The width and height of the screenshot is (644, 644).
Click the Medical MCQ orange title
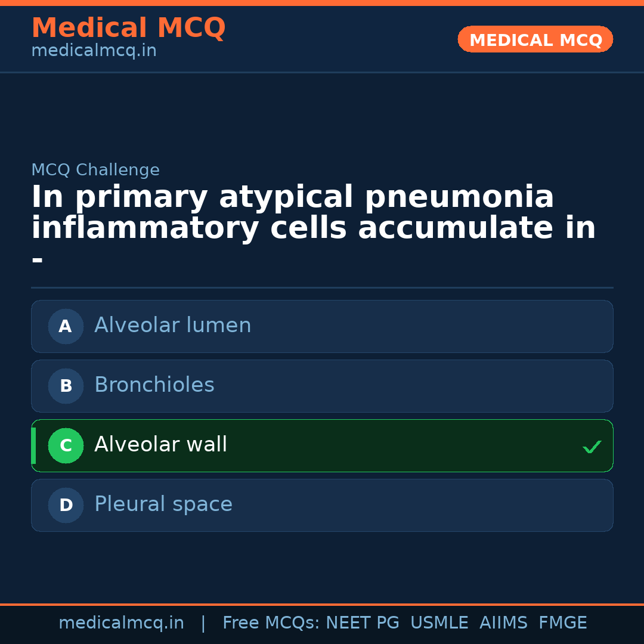click(x=128, y=28)
